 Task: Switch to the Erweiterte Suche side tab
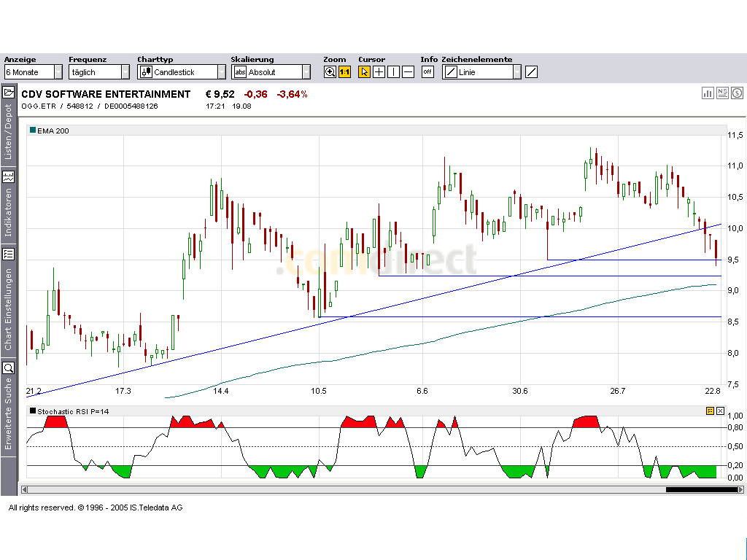tap(8, 413)
